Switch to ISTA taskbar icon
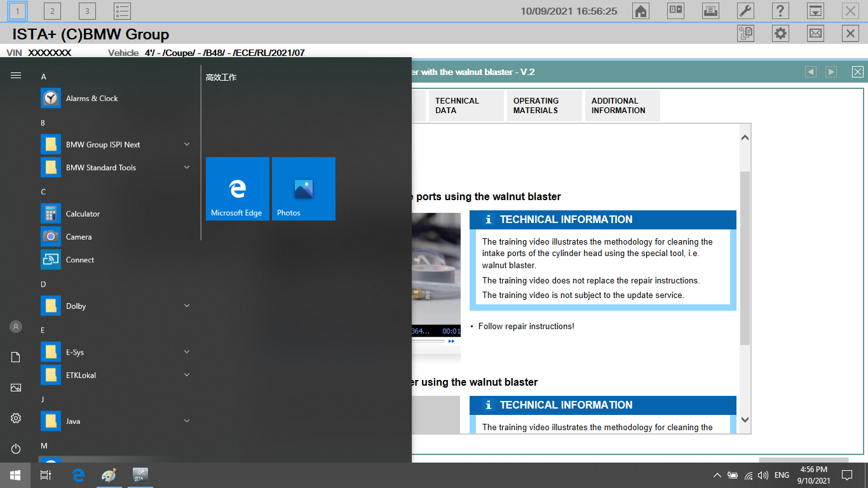 [x=140, y=475]
